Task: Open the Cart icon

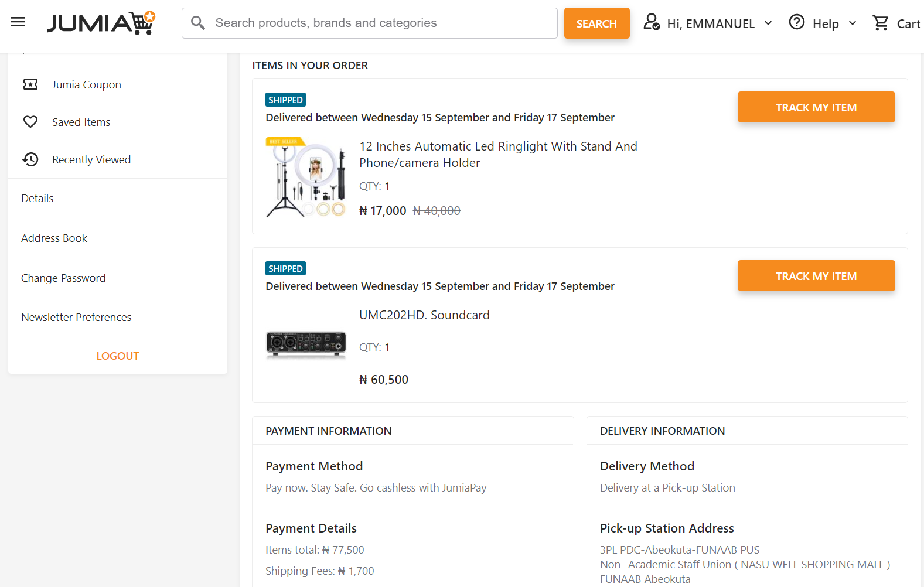Action: point(880,23)
